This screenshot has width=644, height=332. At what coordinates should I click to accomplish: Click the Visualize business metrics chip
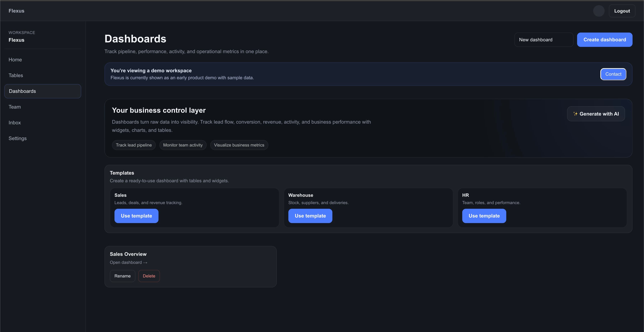click(239, 145)
